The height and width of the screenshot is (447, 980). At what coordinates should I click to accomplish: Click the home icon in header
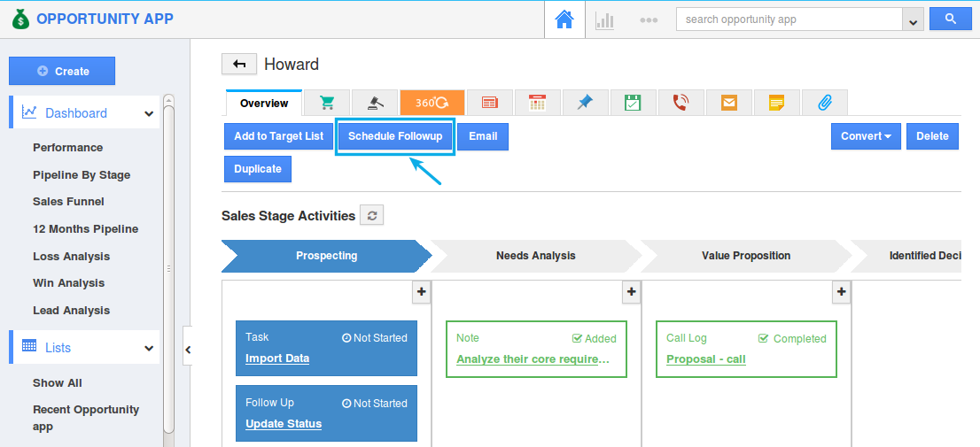coord(564,19)
